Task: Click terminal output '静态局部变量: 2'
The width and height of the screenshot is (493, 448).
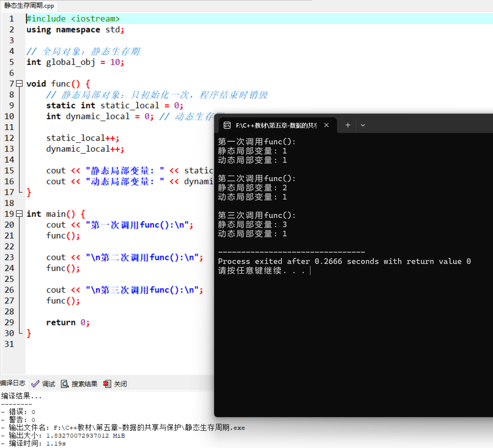Action: coord(253,188)
